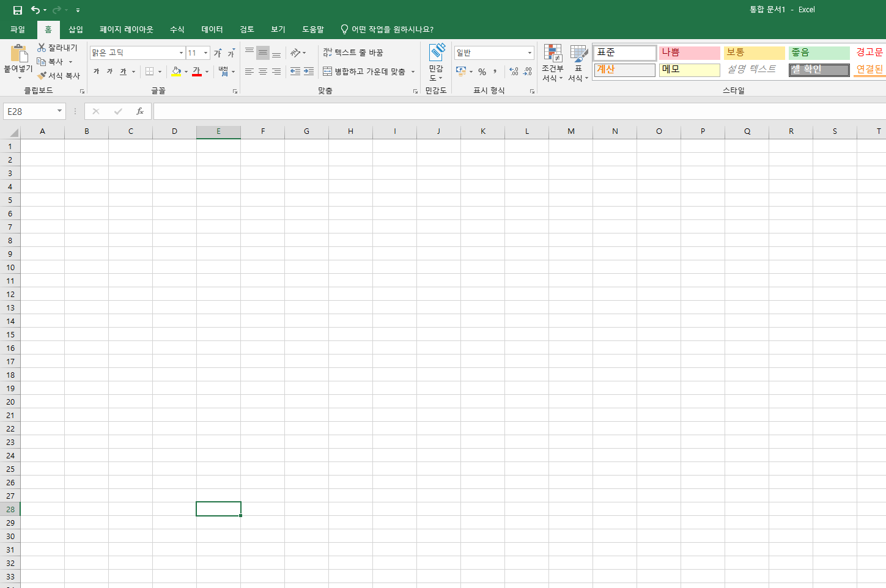This screenshot has width=886, height=588.
Task: Apply the red font color
Action: [197, 72]
